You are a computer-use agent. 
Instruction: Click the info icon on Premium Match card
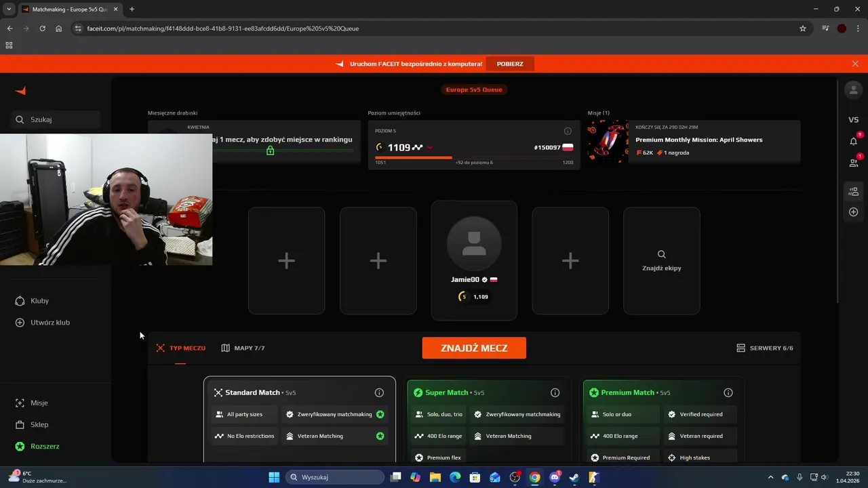[728, 392]
